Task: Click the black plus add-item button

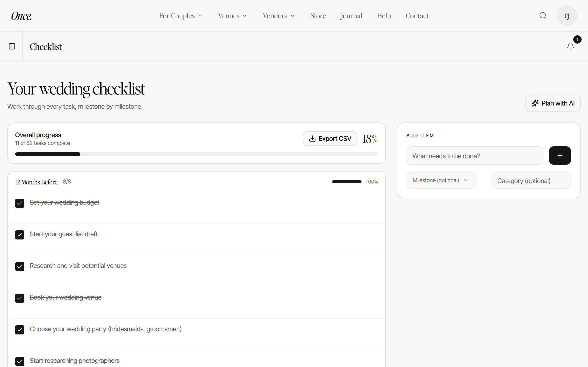Action: [x=560, y=155]
